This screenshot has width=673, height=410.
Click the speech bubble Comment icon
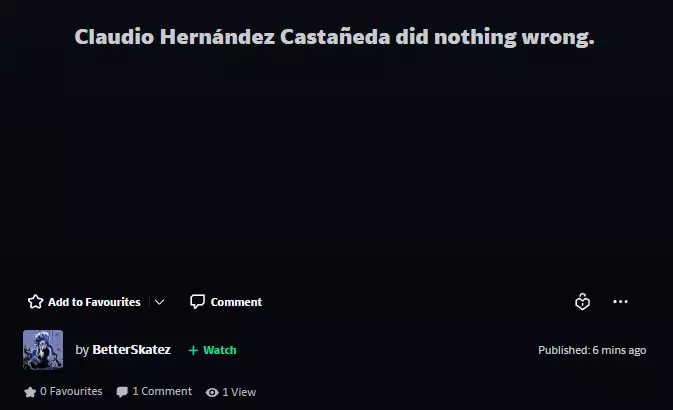197,302
